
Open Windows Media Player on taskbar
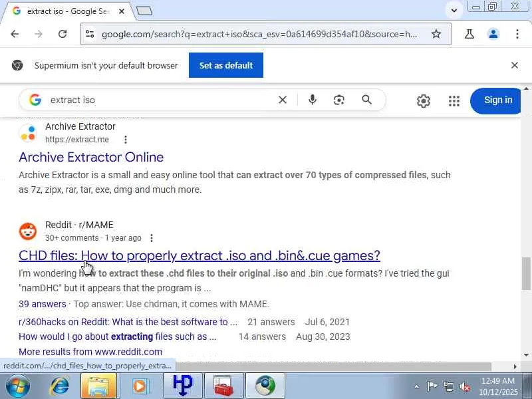pos(140,386)
